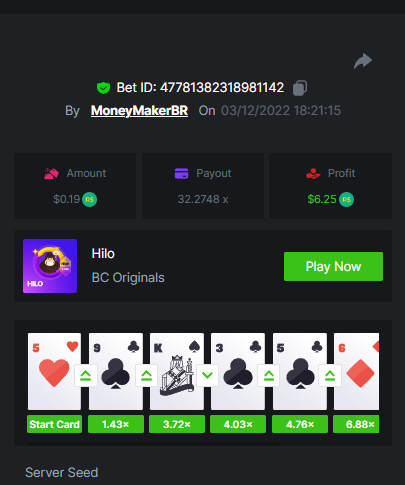405x485 pixels.
Task: Click the 6.88× multiplier label
Action: pos(356,424)
